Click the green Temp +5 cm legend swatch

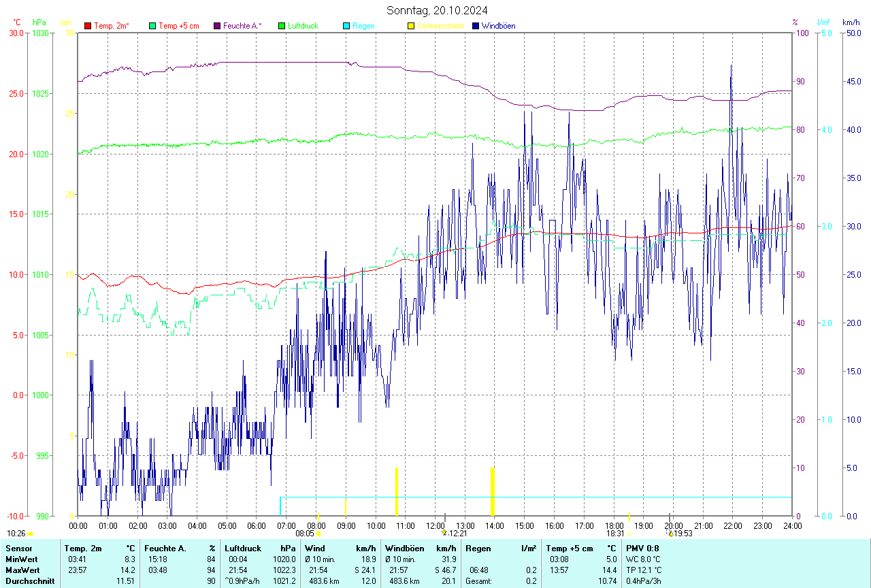pyautogui.click(x=152, y=26)
